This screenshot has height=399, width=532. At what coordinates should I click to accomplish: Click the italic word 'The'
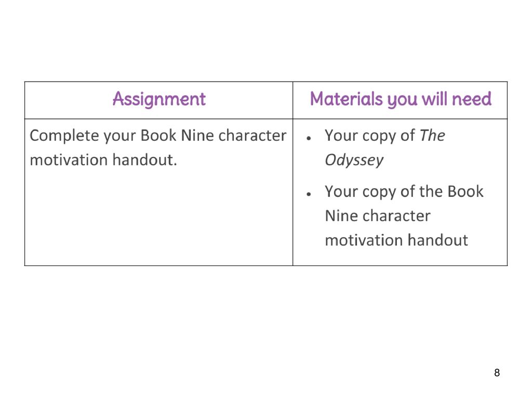click(x=432, y=136)
